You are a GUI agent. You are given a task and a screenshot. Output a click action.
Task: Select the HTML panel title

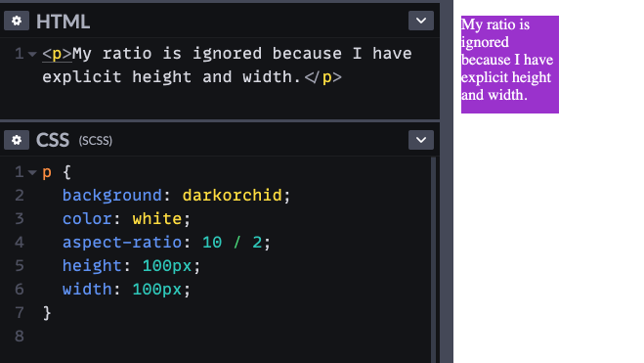[x=63, y=22]
